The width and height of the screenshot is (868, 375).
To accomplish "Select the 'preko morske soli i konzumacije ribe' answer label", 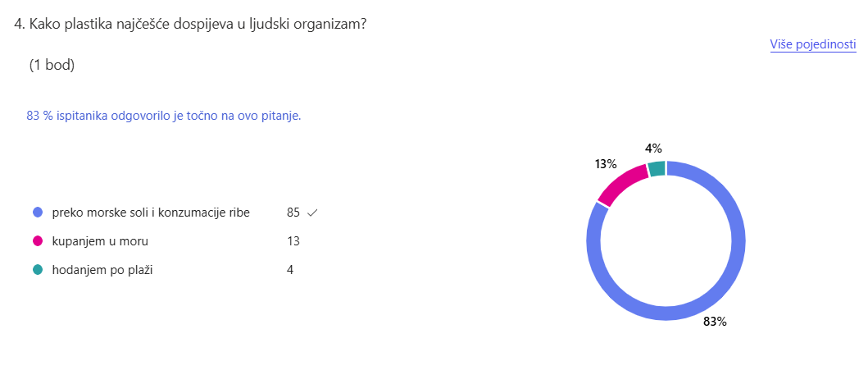I will (150, 213).
